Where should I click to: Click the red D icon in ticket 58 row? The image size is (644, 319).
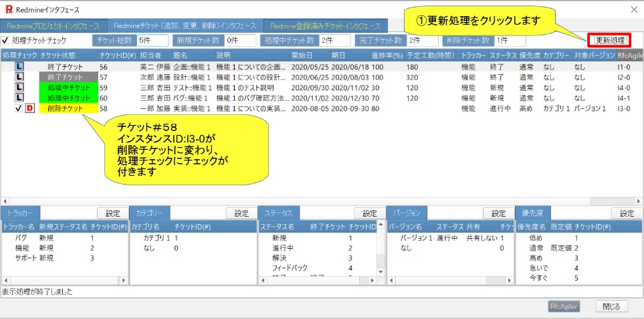(30, 108)
